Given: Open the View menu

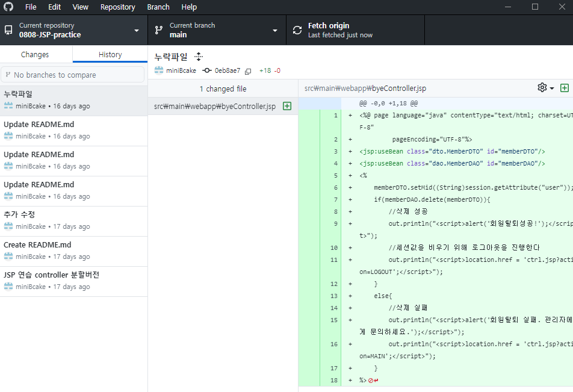Looking at the screenshot, I should point(81,7).
